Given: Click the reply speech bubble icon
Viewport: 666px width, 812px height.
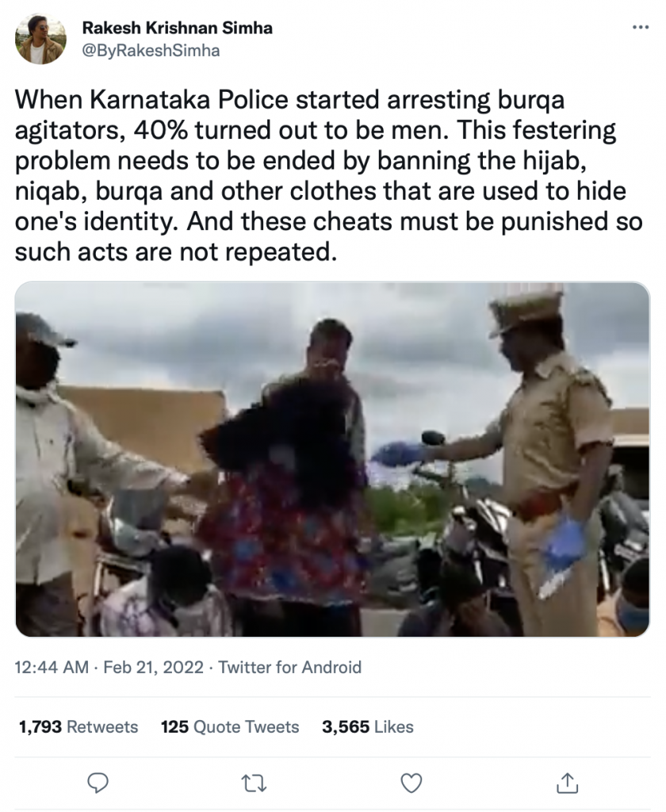Looking at the screenshot, I should (x=98, y=783).
